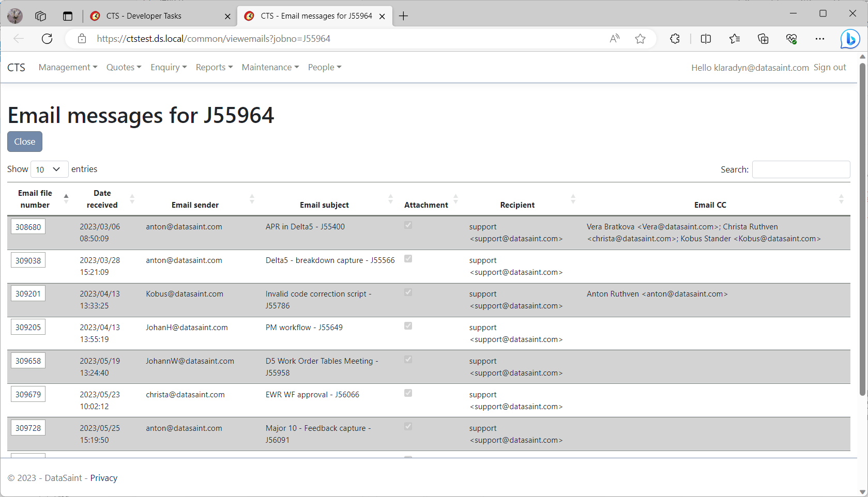
Task: Sign out of the CTS account
Action: click(830, 67)
